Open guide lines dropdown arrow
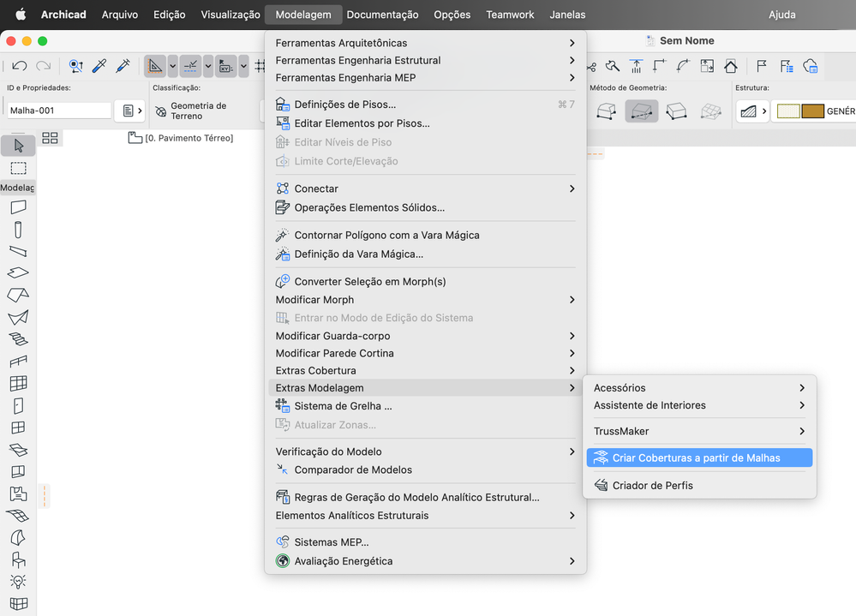 click(x=172, y=67)
